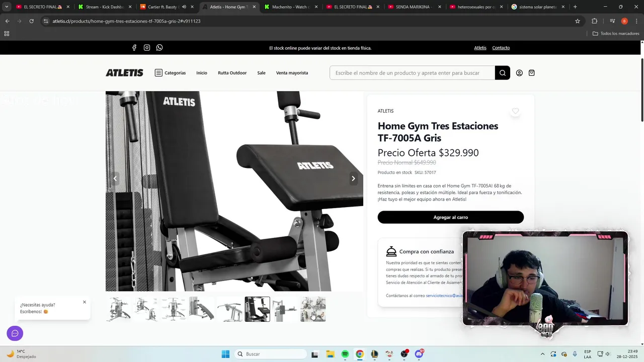
Task: Open Chrome extensions puzzle icon
Action: [x=595, y=21]
